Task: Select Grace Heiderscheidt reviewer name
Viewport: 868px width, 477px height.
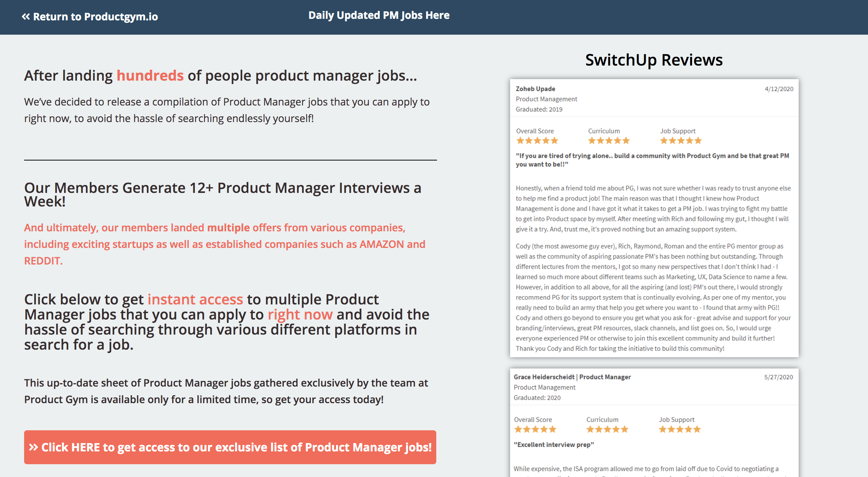Action: pos(544,377)
